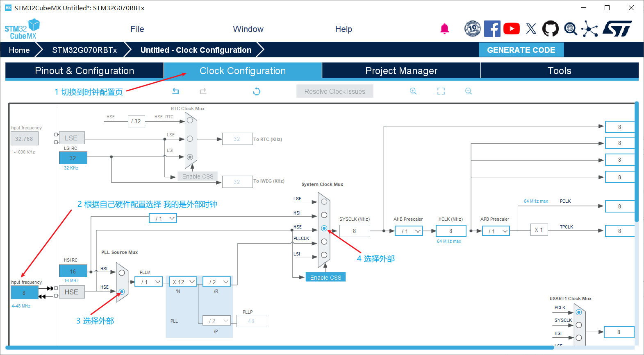Click the fit-to-screen zoom icon
644x355 pixels.
(441, 91)
